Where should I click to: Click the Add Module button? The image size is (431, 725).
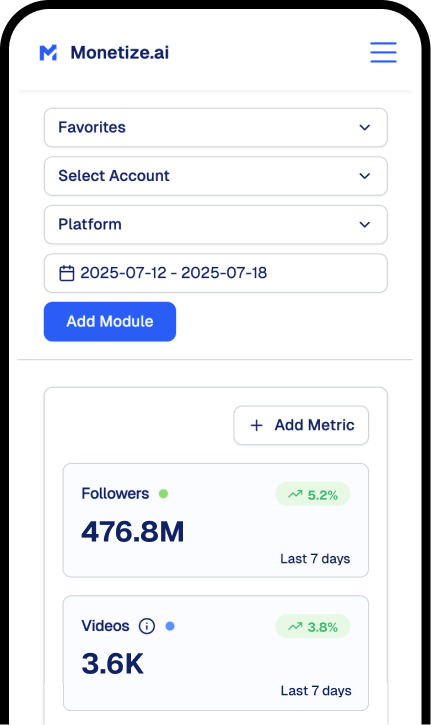pos(110,322)
